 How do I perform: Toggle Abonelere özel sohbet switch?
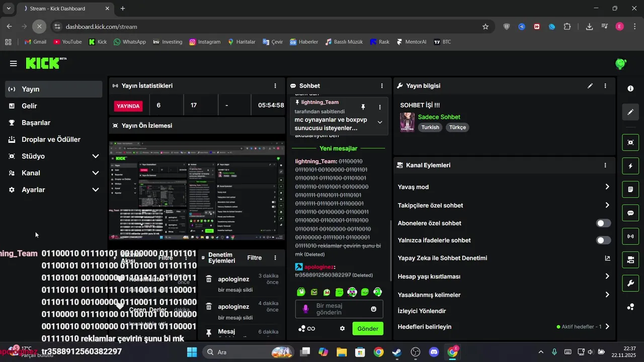click(x=603, y=223)
